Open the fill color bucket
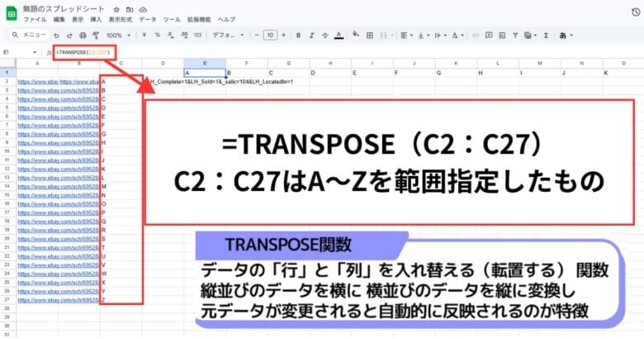Screen dimensions: 644x339 pyautogui.click(x=356, y=35)
